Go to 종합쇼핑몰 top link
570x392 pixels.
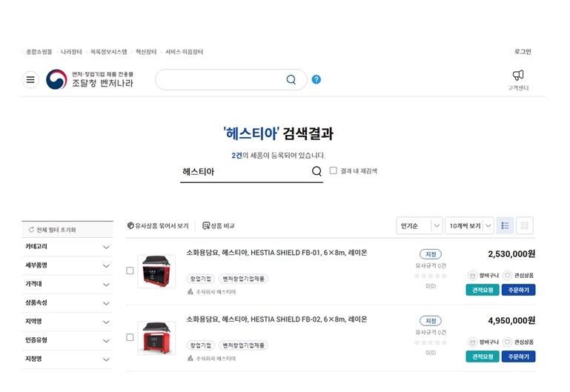(39, 52)
